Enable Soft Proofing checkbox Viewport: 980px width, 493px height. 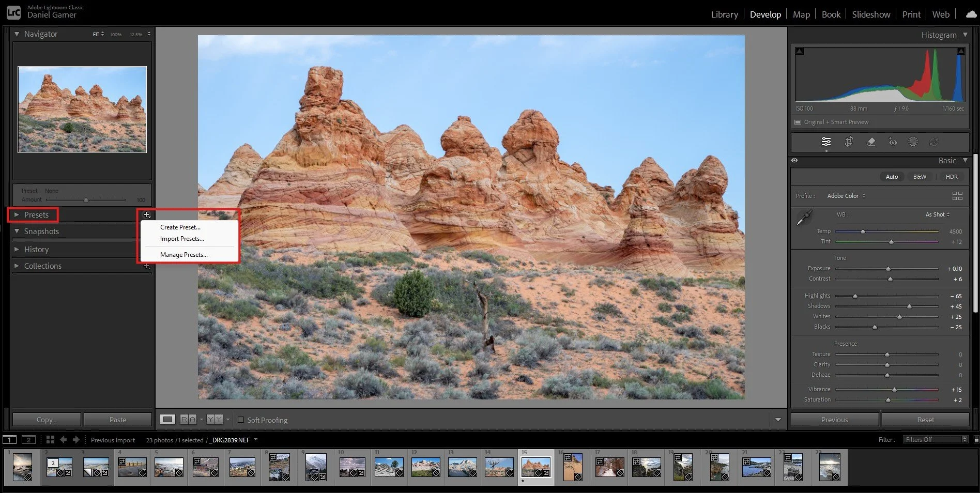coord(241,420)
